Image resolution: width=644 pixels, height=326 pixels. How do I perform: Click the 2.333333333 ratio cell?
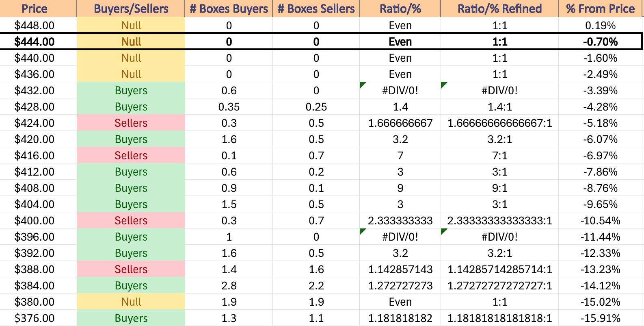[x=400, y=220]
